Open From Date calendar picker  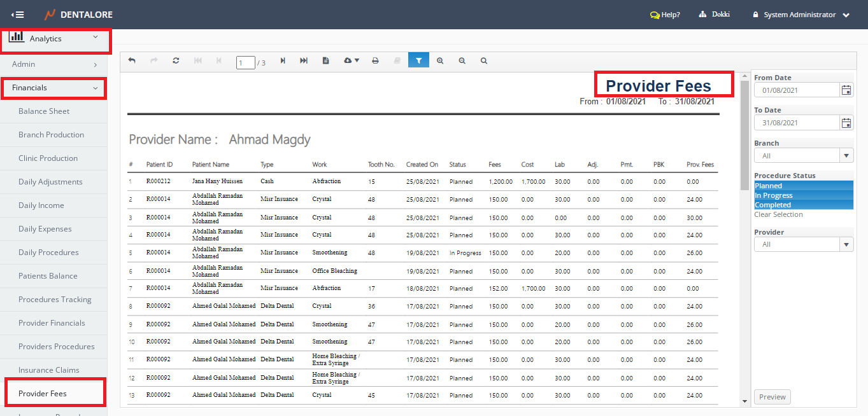(x=846, y=90)
